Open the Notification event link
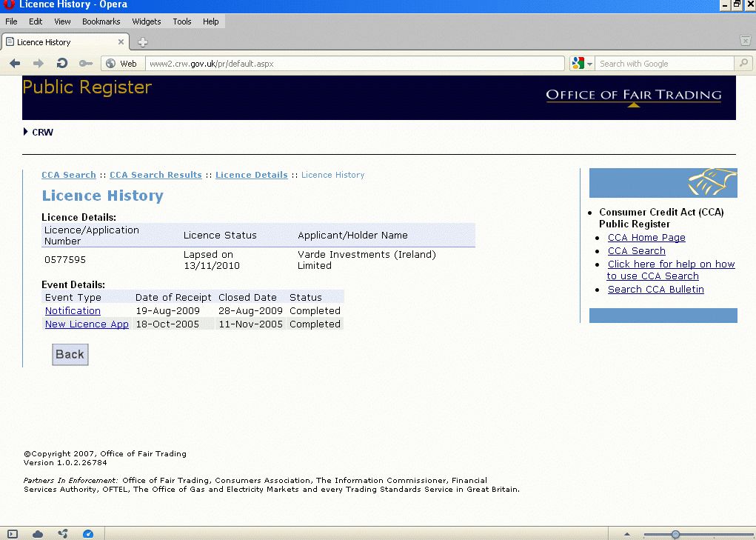756x540 pixels. [73, 311]
